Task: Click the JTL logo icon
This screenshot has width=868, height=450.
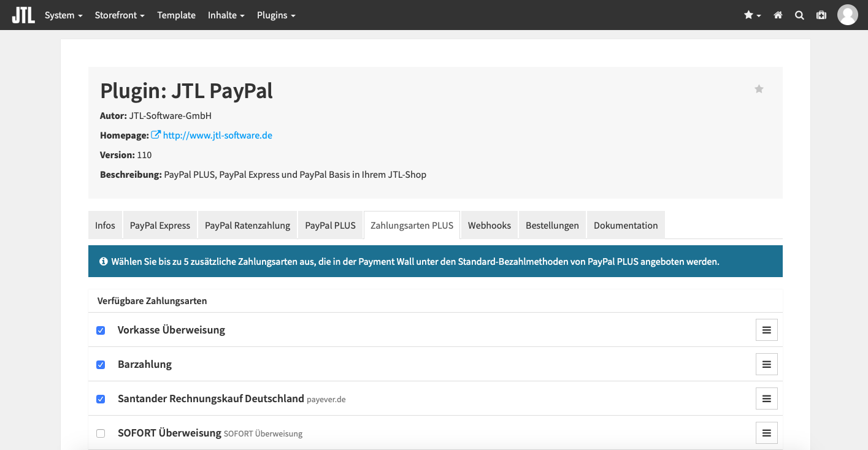Action: 23,15
